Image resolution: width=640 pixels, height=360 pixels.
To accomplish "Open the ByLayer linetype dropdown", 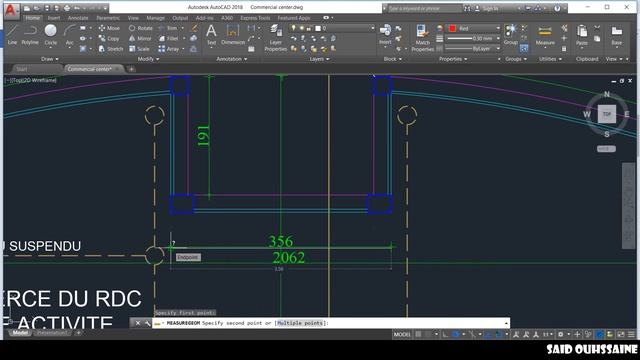I will click(x=473, y=49).
